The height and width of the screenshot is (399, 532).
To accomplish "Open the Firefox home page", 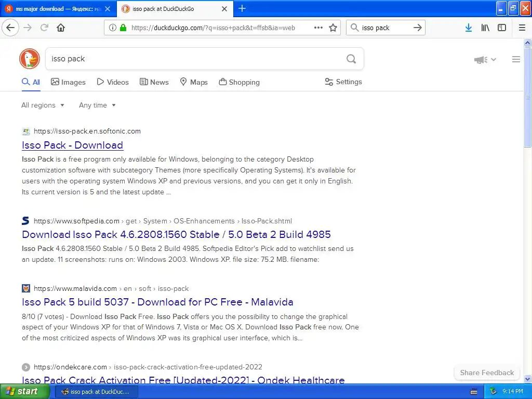I will click(61, 28).
